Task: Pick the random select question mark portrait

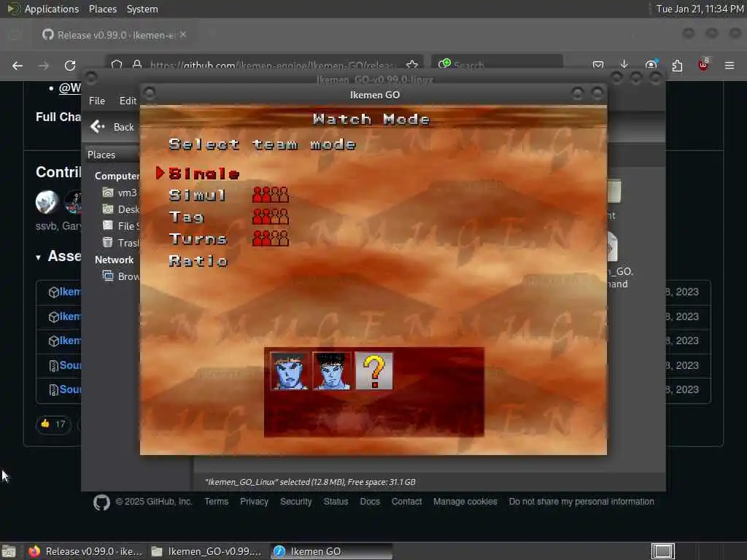Action: pos(374,371)
